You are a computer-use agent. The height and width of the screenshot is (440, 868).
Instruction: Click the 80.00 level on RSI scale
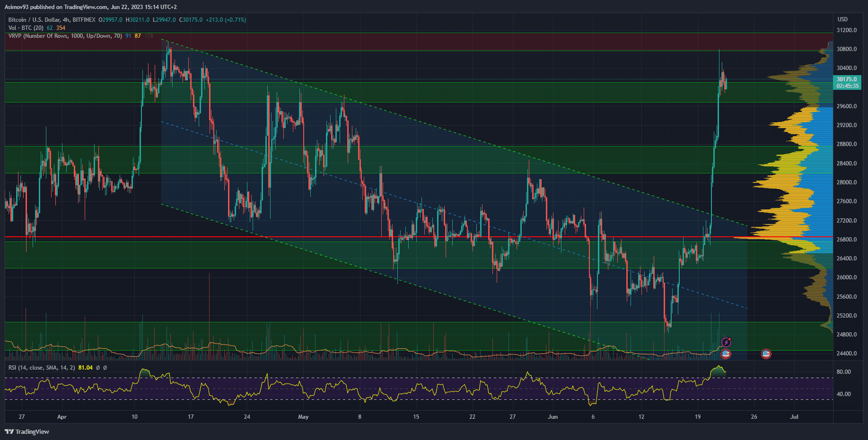click(843, 372)
